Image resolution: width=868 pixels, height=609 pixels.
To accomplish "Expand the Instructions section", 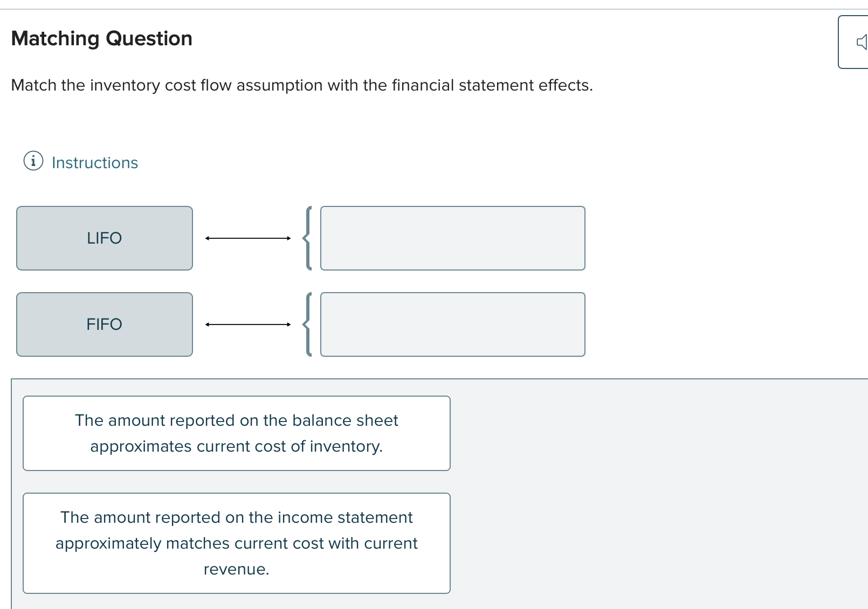I will pyautogui.click(x=94, y=162).
